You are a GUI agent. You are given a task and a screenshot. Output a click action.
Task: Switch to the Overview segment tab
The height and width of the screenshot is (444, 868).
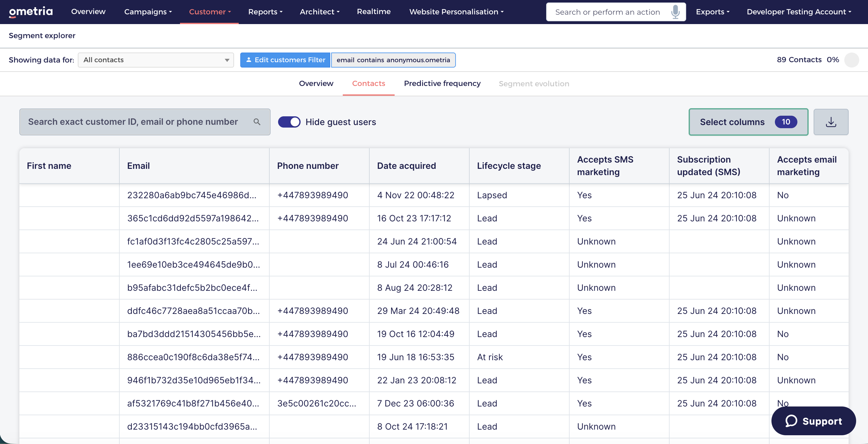(x=316, y=83)
